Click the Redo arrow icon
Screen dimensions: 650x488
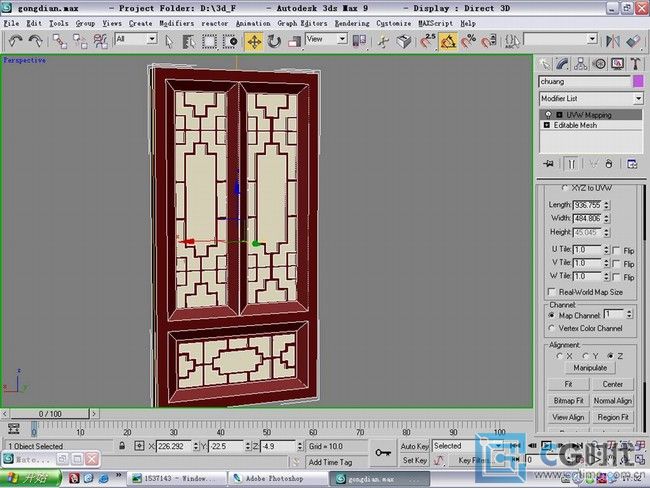click(36, 41)
